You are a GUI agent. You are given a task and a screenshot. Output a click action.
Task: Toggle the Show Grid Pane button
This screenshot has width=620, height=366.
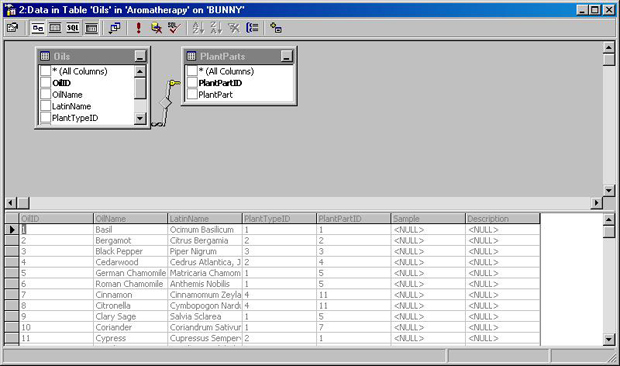coord(55,28)
